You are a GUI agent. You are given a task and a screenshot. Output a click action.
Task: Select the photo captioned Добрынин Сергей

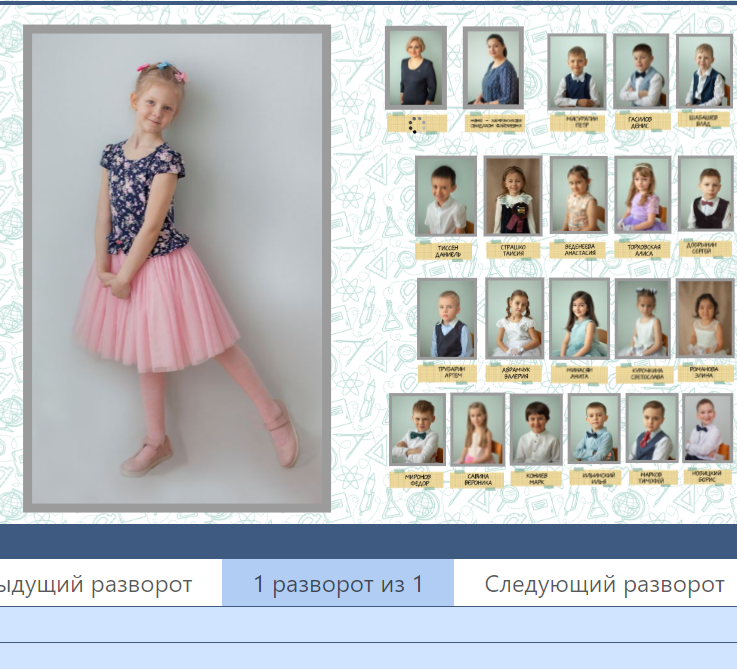[706, 194]
